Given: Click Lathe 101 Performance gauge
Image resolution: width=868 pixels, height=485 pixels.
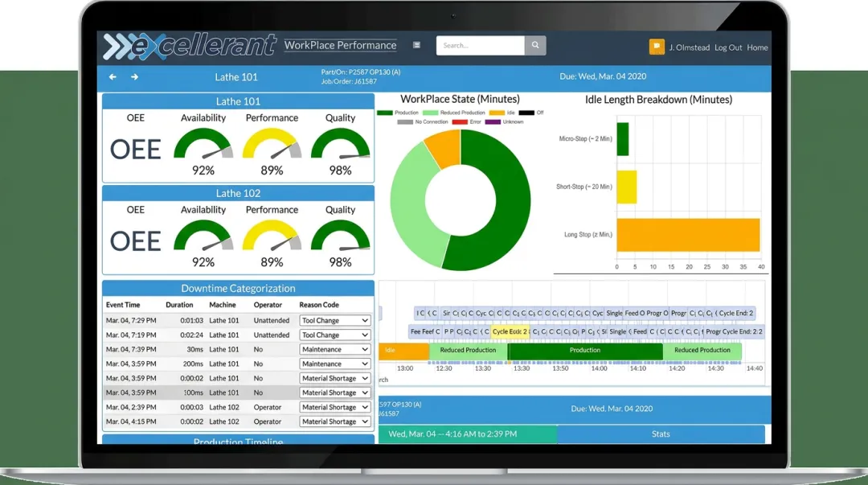Looking at the screenshot, I should [272, 144].
